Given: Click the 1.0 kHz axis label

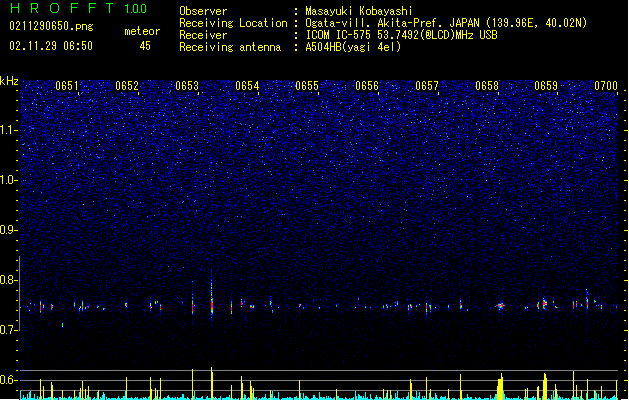Looking at the screenshot, I should pyautogui.click(x=9, y=180).
